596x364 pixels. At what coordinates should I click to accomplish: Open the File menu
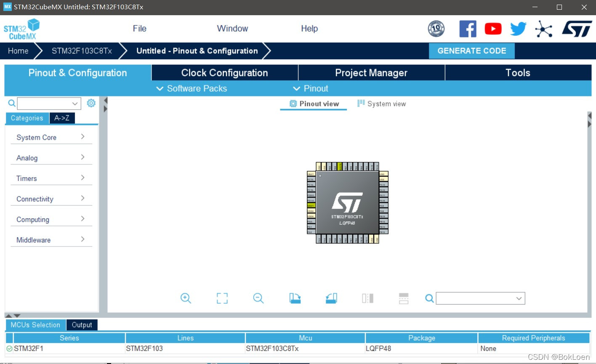pos(139,29)
